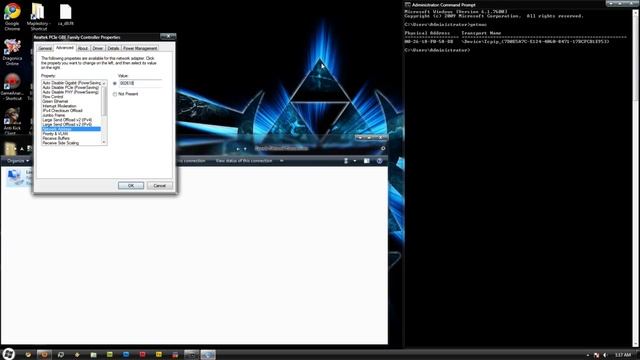Switch to the Details tab
640x360 pixels.
(113, 48)
